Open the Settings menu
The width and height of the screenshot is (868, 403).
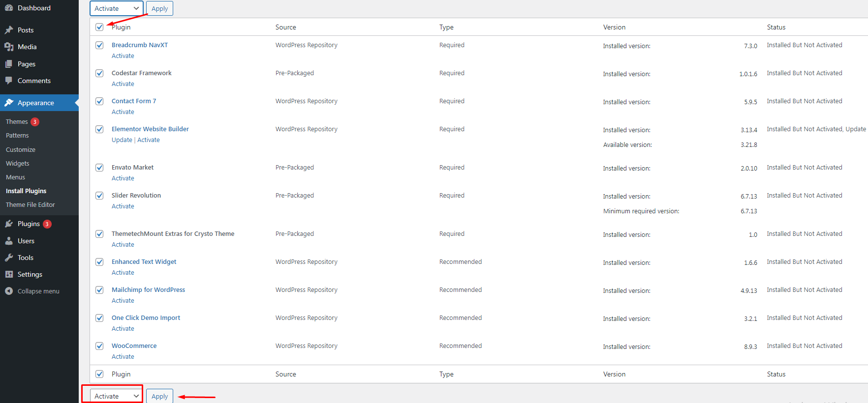(30, 274)
